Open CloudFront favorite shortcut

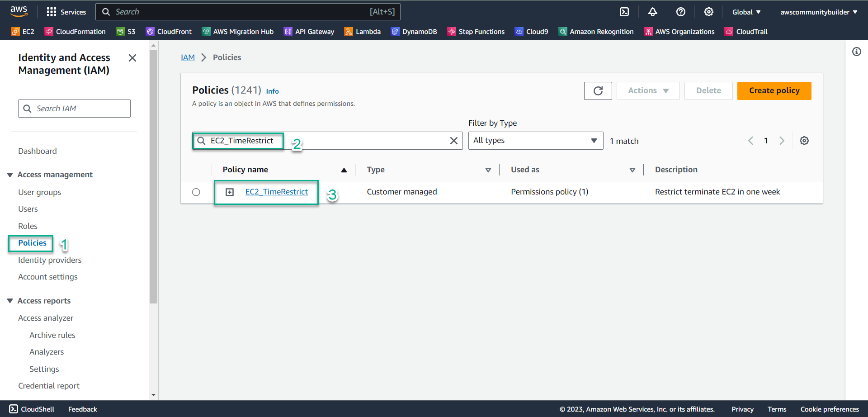click(169, 32)
